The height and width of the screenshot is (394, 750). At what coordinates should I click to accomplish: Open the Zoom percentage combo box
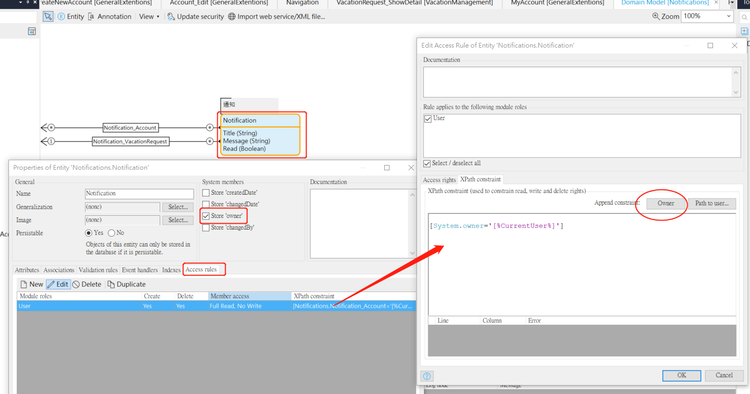[707, 16]
